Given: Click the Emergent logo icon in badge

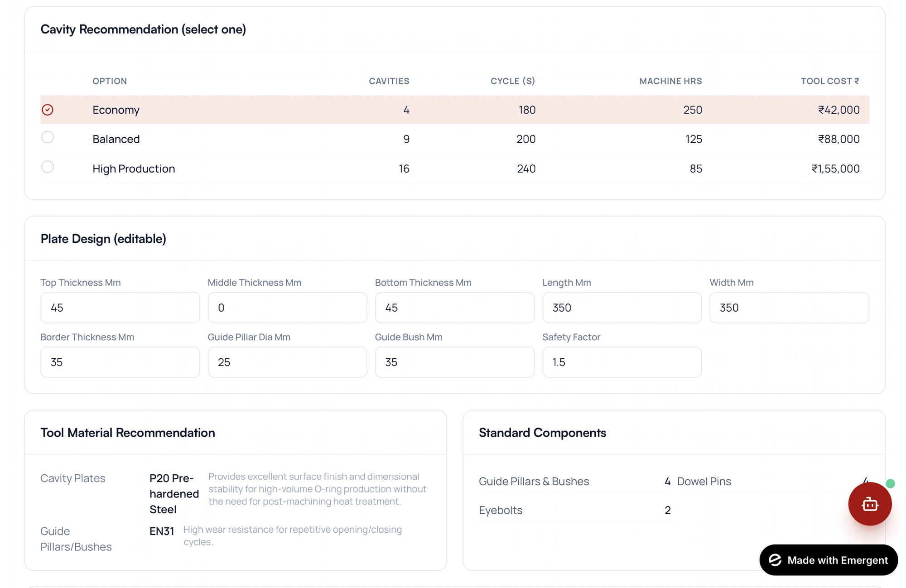Looking at the screenshot, I should click(x=775, y=560).
